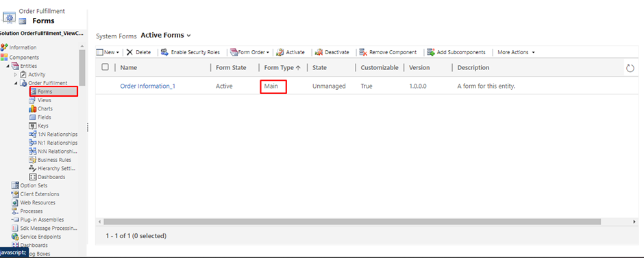Click the Web Resources icon
The width and height of the screenshot is (644, 258).
tap(15, 202)
